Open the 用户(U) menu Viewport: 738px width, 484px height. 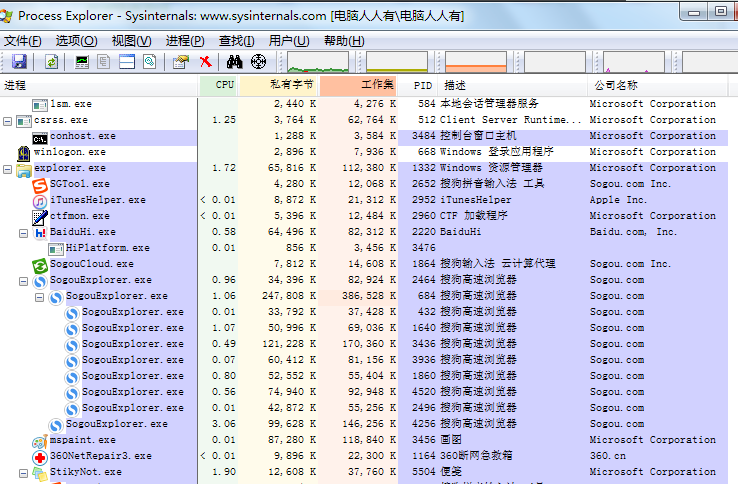(289, 41)
